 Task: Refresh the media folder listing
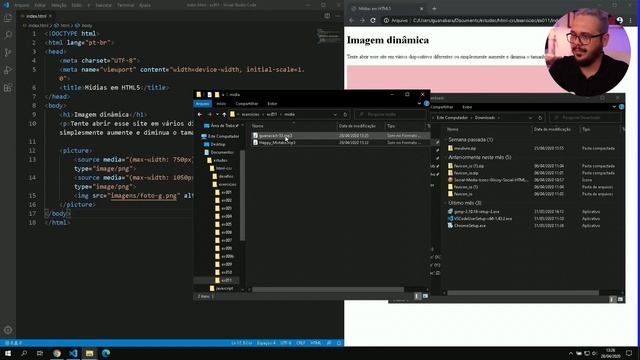(345, 115)
